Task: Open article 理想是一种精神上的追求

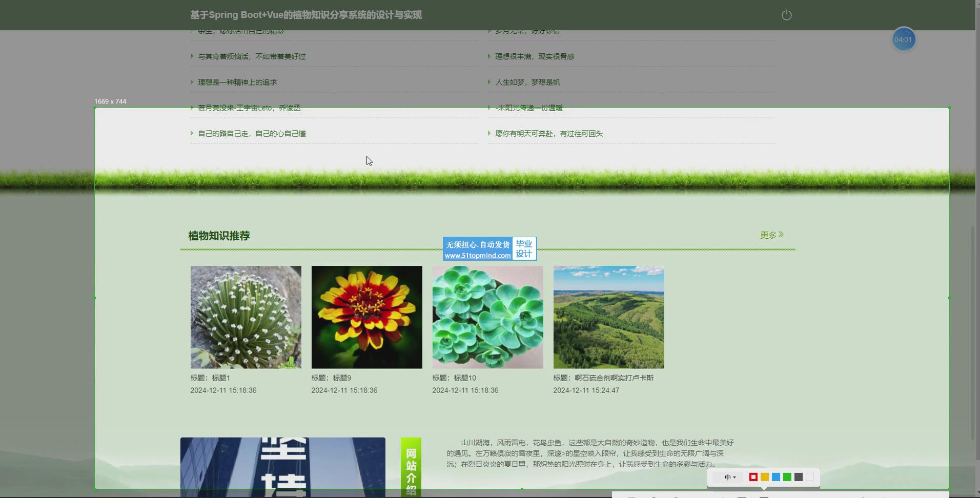Action: pos(237,82)
